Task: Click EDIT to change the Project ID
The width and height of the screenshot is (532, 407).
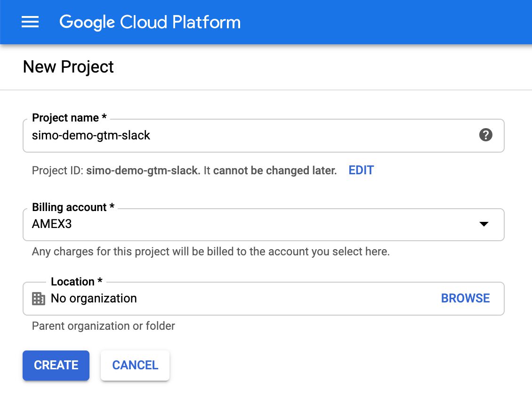Action: coord(362,170)
